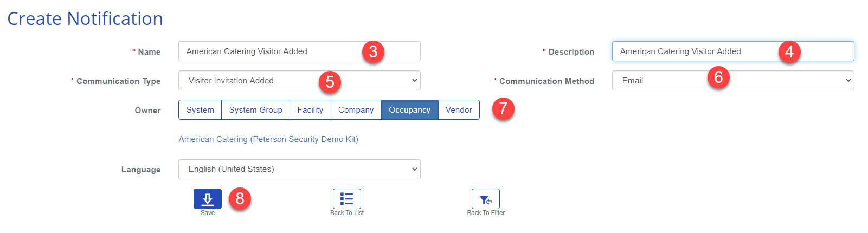Click the red step 5 marker
Image resolution: width=868 pixels, height=233 pixels.
click(x=330, y=82)
